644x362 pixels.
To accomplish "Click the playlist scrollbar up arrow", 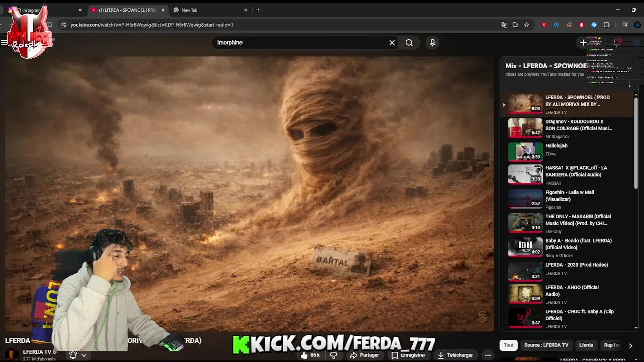I will click(636, 95).
